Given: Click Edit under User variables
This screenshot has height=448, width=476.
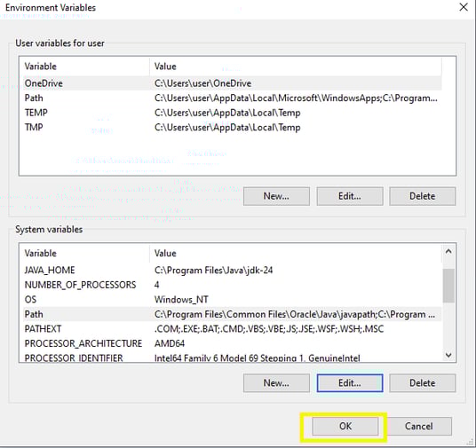Looking at the screenshot, I should 350,196.
